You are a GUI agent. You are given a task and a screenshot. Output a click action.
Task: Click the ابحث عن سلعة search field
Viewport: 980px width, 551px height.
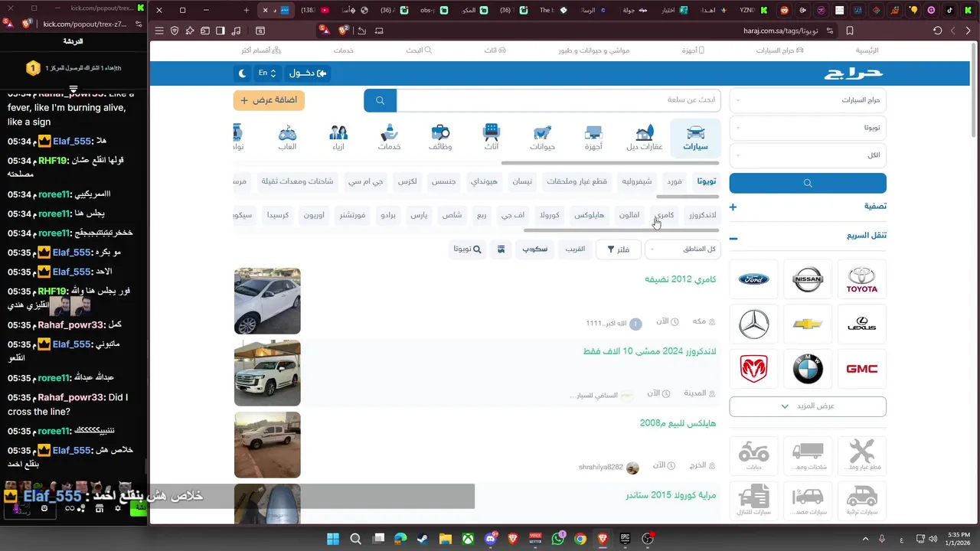tap(559, 100)
